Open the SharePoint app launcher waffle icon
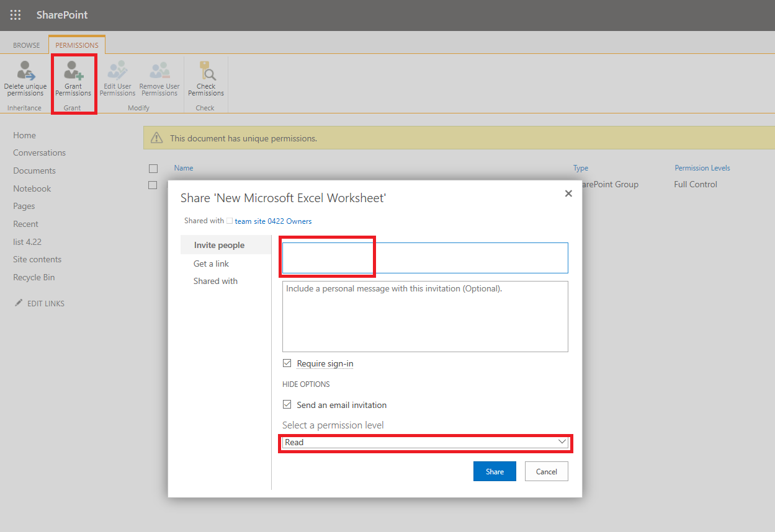 [x=15, y=15]
